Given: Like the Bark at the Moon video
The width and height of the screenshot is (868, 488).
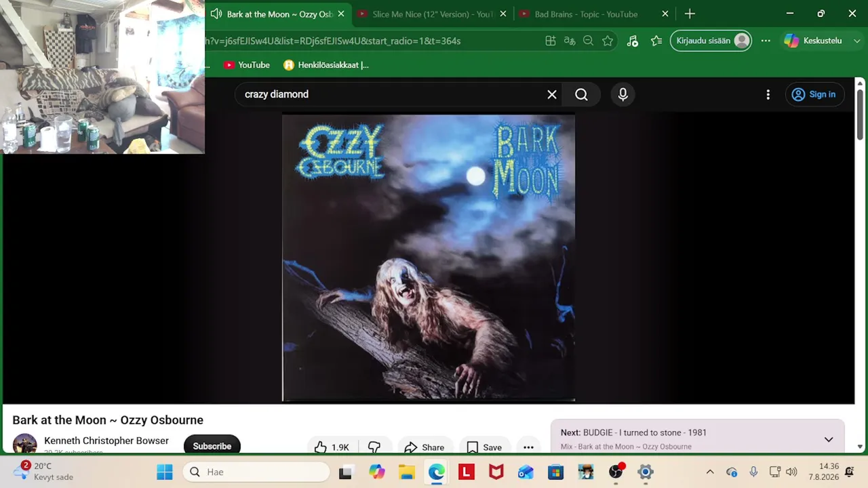Looking at the screenshot, I should click(x=332, y=447).
